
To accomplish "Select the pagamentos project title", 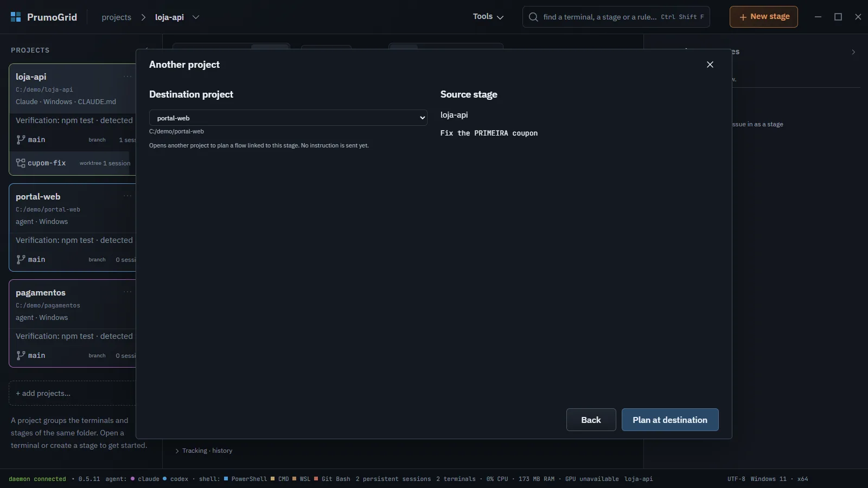I will pyautogui.click(x=41, y=292).
